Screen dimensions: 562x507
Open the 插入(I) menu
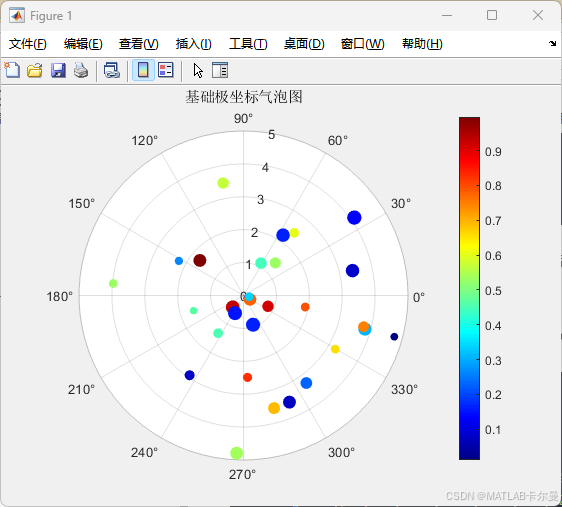coord(194,44)
